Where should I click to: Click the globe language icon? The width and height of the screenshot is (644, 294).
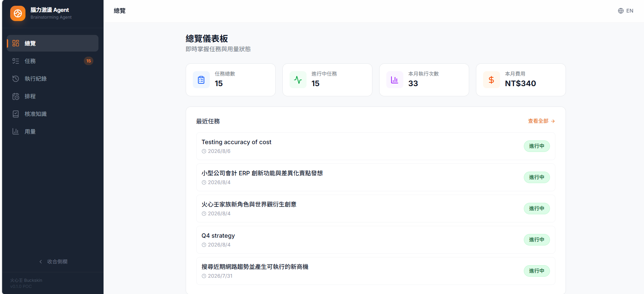[621, 11]
